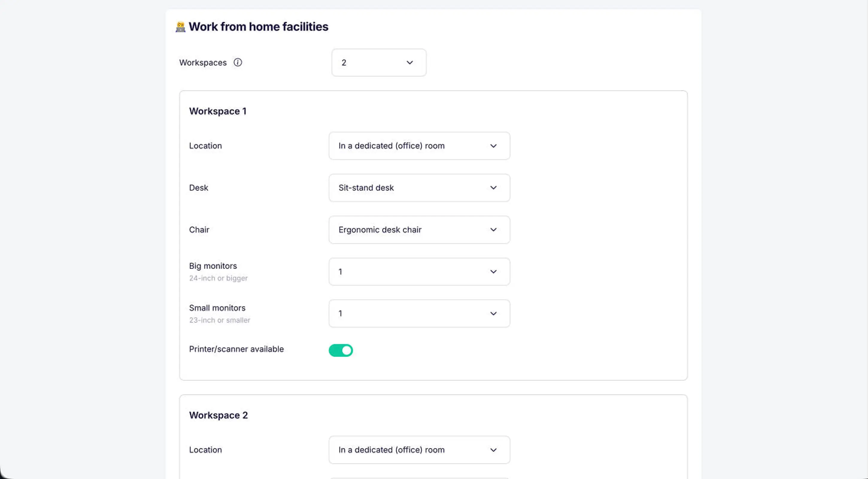
Task: Click the Small monitors label text
Action: tap(217, 308)
